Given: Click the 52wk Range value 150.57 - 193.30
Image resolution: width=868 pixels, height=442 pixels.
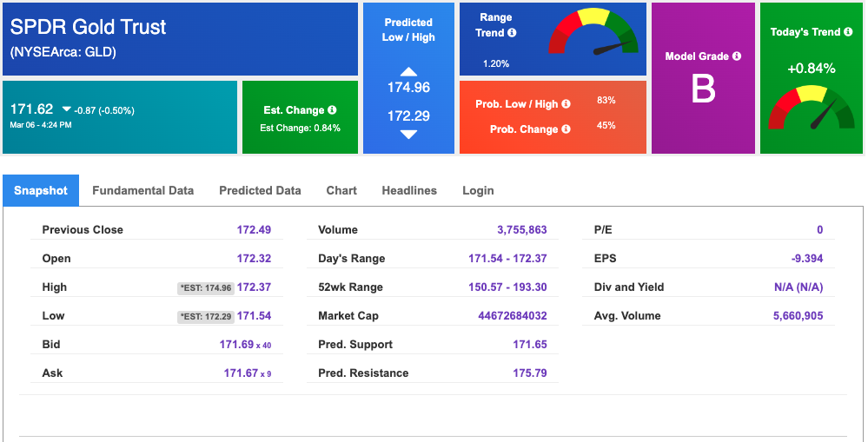Looking at the screenshot, I should [x=507, y=287].
